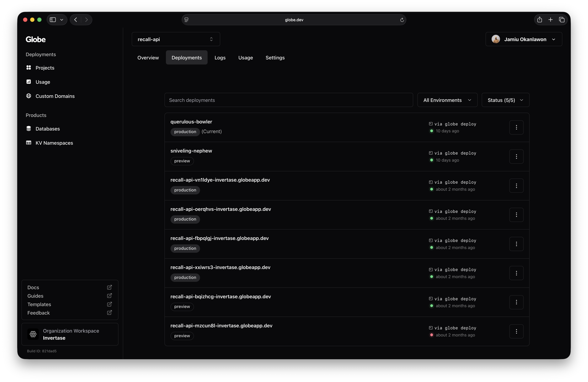588x382 pixels.
Task: Open Jamiu Okanlawon account menu
Action: point(524,39)
